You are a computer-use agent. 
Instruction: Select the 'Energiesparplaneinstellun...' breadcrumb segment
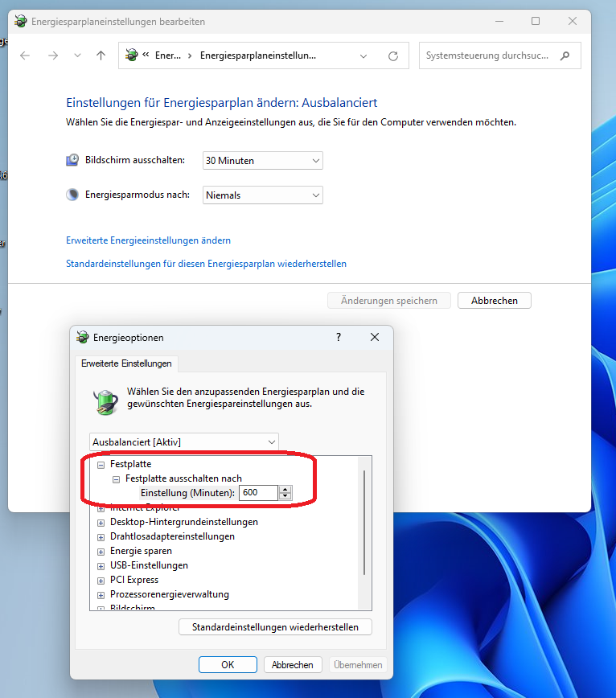(x=258, y=55)
